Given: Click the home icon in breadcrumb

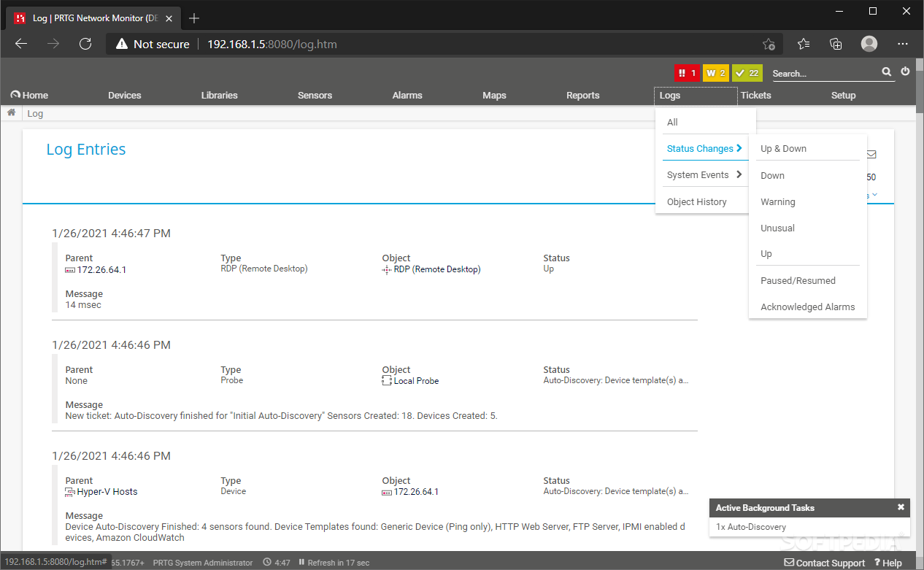Looking at the screenshot, I should 12,113.
